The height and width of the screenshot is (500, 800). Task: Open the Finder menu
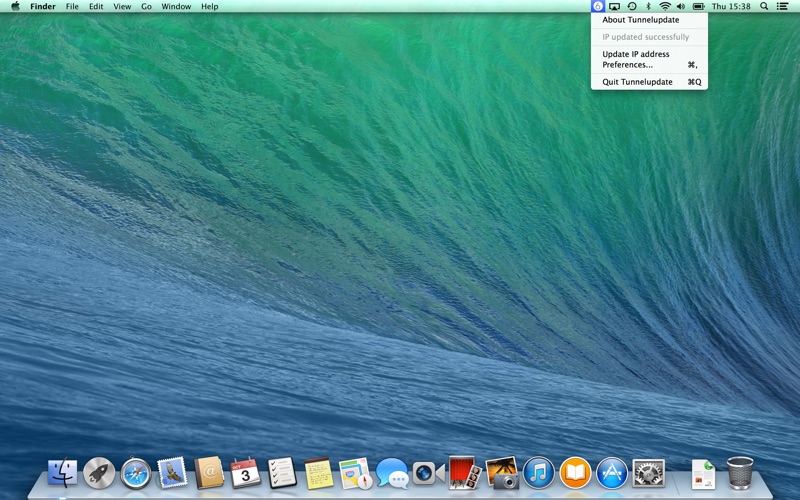coord(43,6)
